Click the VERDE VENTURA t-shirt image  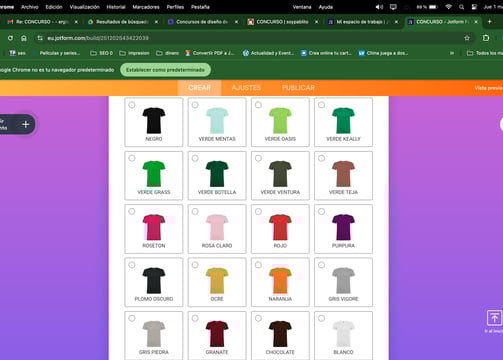click(280, 174)
